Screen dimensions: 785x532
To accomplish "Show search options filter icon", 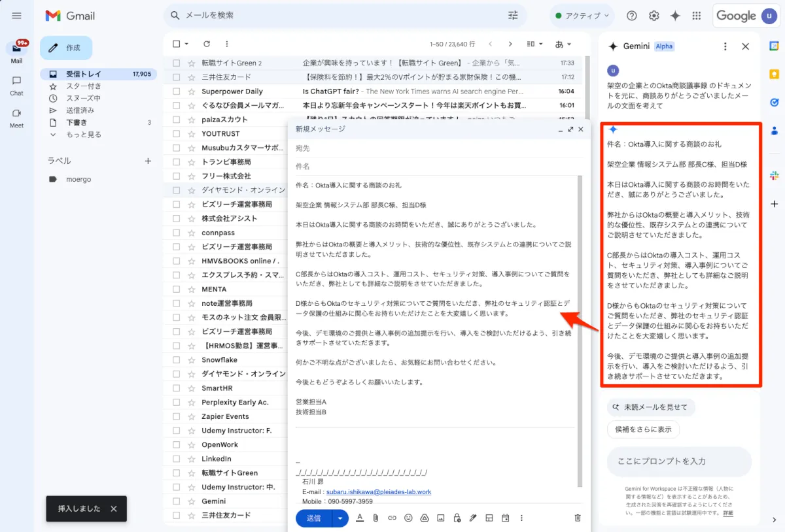I will tap(513, 15).
